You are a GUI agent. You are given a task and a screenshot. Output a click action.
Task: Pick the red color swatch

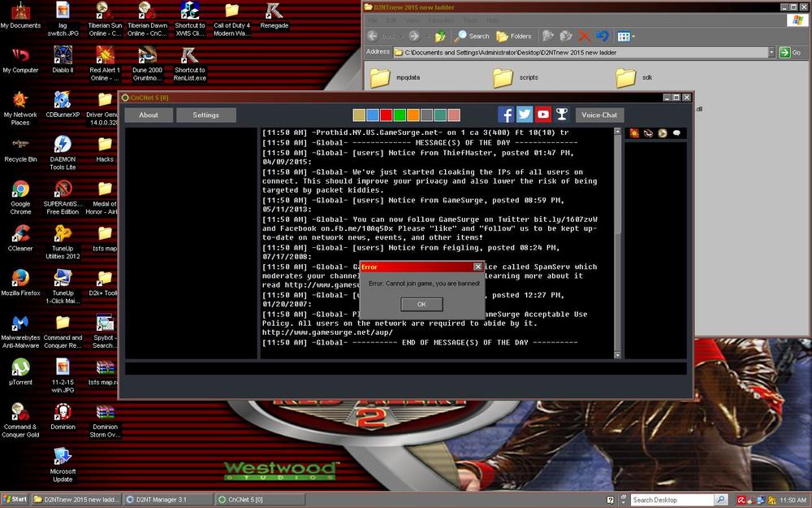pyautogui.click(x=386, y=115)
